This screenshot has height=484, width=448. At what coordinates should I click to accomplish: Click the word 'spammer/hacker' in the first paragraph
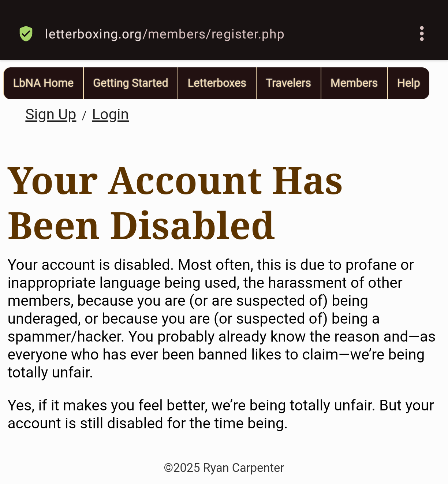click(x=66, y=336)
